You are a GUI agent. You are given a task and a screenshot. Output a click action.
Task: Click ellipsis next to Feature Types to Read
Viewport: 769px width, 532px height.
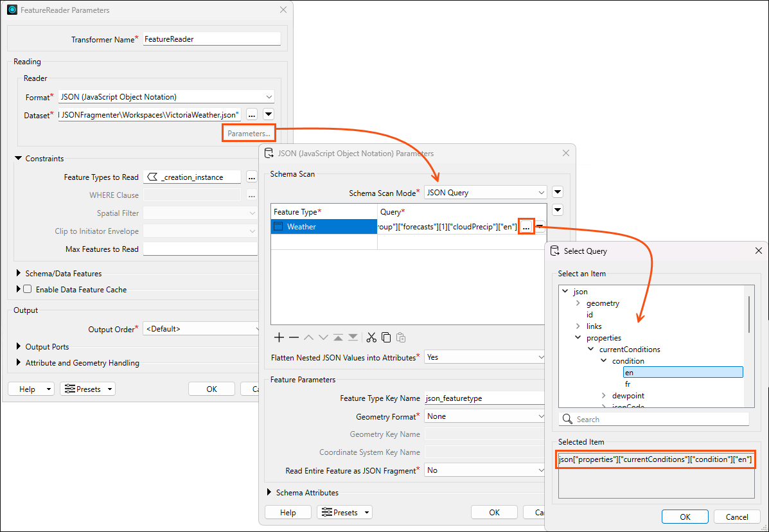(252, 177)
